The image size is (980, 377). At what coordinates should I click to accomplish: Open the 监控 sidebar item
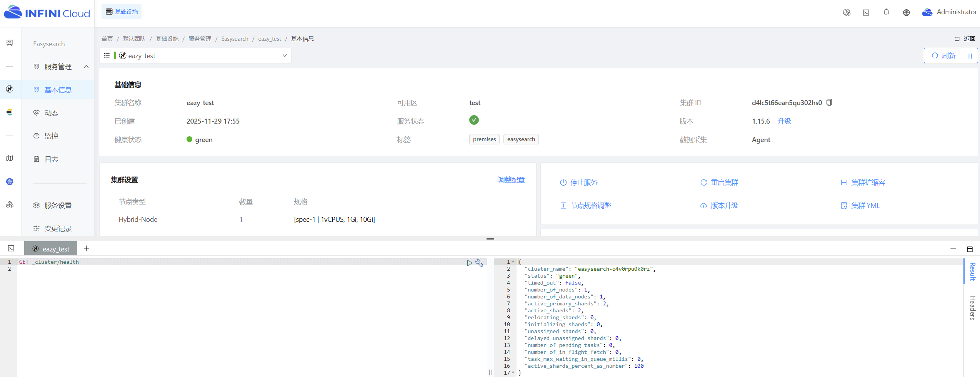[x=51, y=136]
